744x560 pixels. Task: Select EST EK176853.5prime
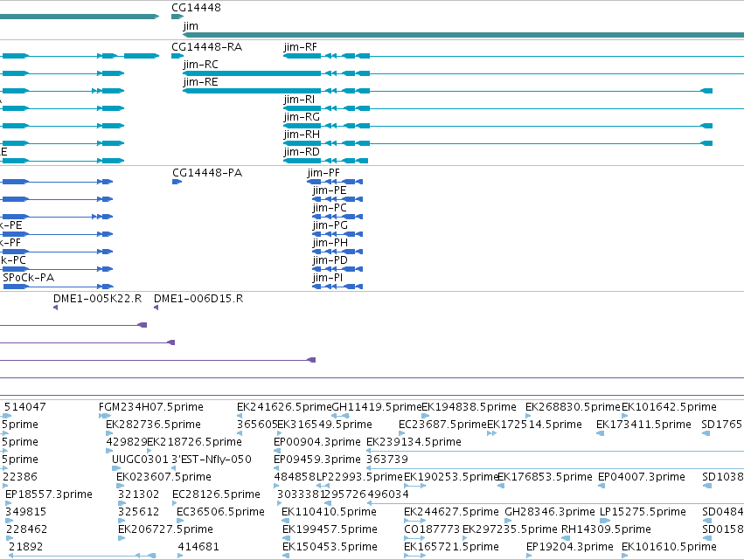(x=545, y=477)
